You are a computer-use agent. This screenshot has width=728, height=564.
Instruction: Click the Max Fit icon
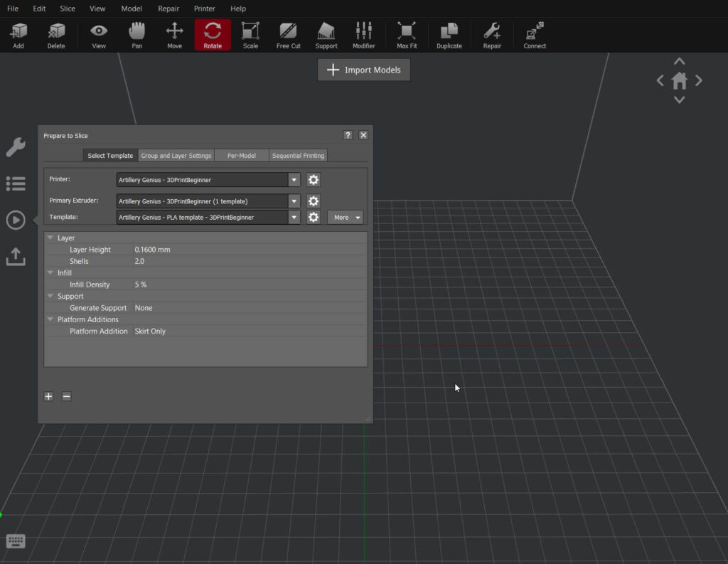point(406,33)
